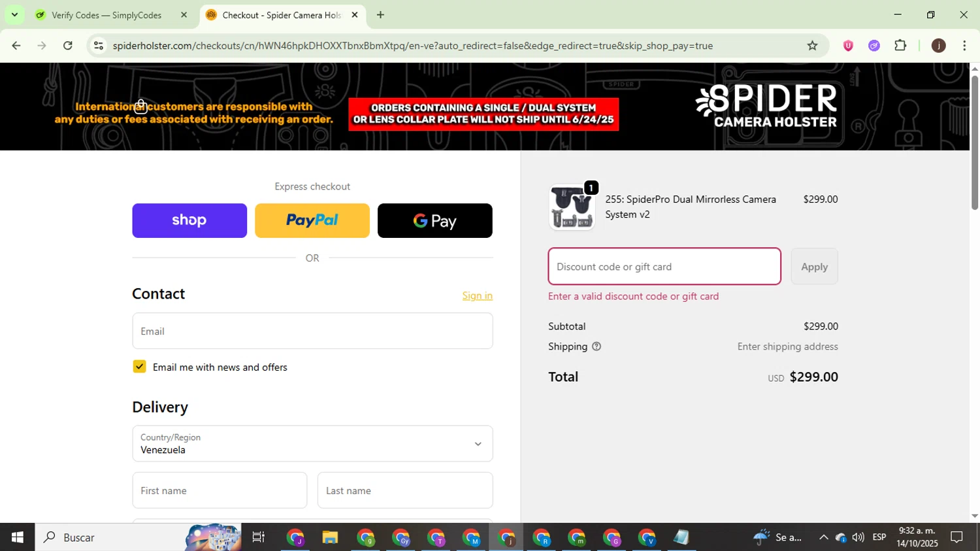Click the taskbar Buscar search box

coord(138,537)
